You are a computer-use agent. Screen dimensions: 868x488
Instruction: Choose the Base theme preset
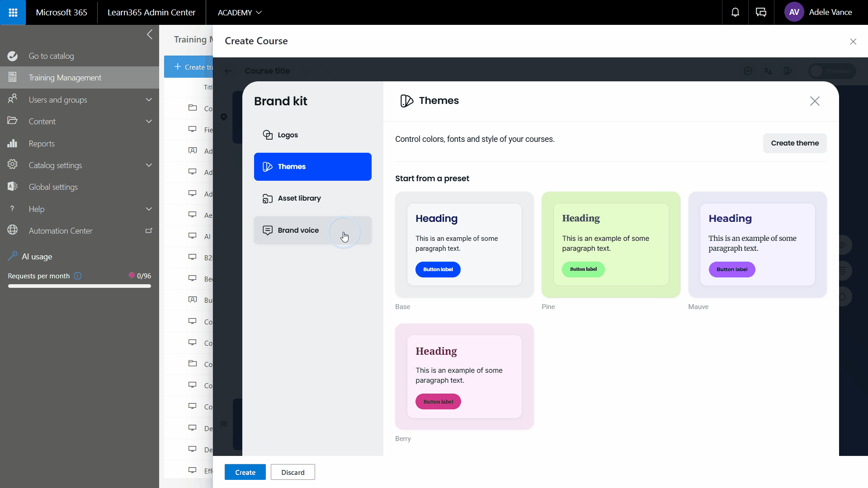[464, 244]
